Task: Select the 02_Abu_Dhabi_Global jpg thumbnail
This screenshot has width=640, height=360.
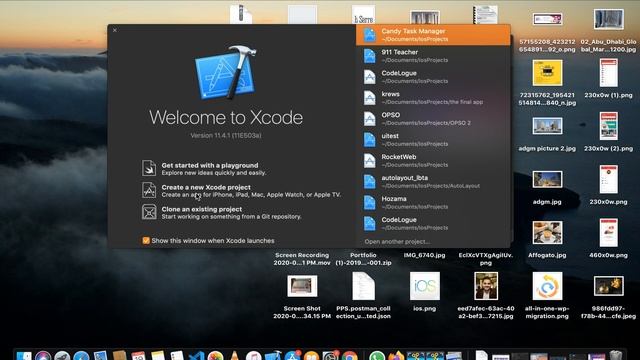Action: (609, 19)
